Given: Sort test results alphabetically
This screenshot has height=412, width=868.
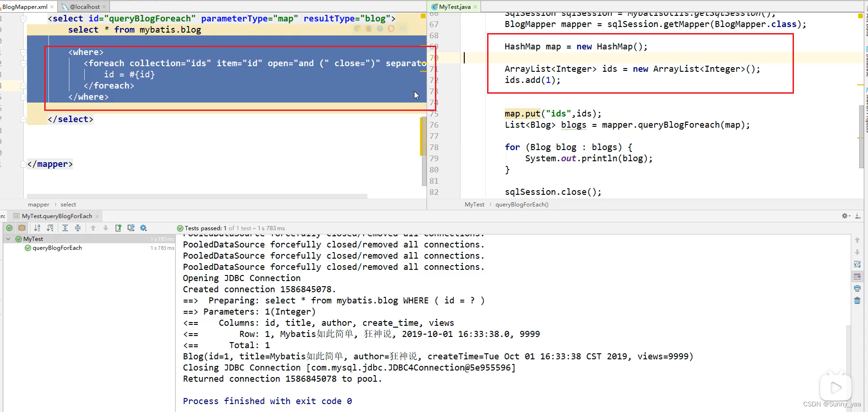Looking at the screenshot, I should 37,228.
